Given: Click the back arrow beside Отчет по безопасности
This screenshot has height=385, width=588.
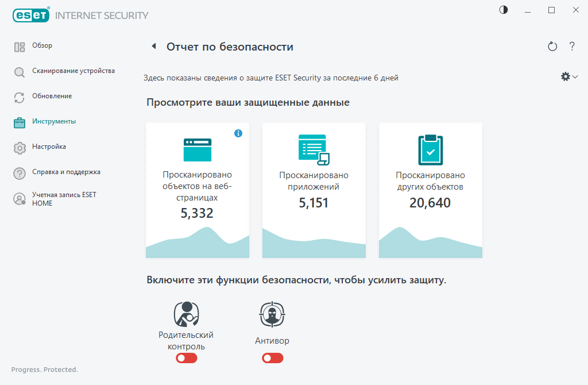Looking at the screenshot, I should coord(154,46).
